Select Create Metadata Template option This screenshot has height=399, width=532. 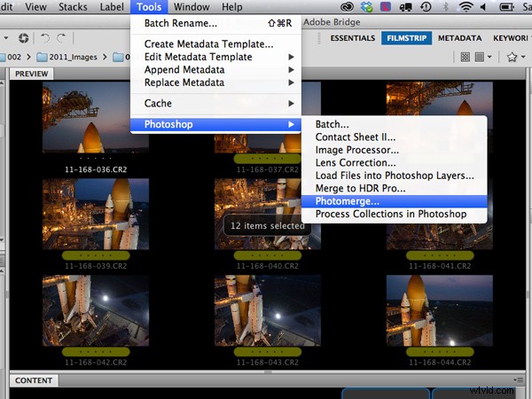click(x=215, y=43)
